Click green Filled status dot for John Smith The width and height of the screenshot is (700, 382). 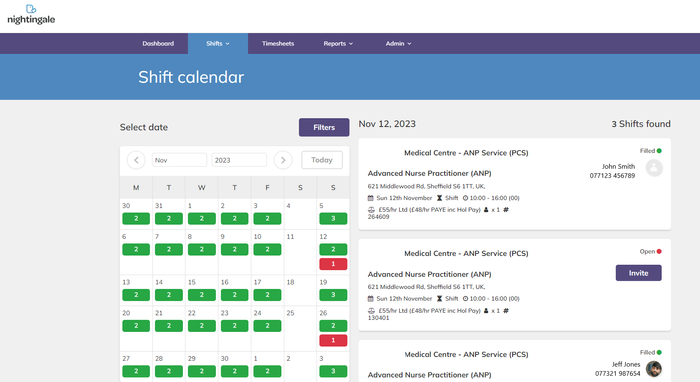(x=659, y=150)
